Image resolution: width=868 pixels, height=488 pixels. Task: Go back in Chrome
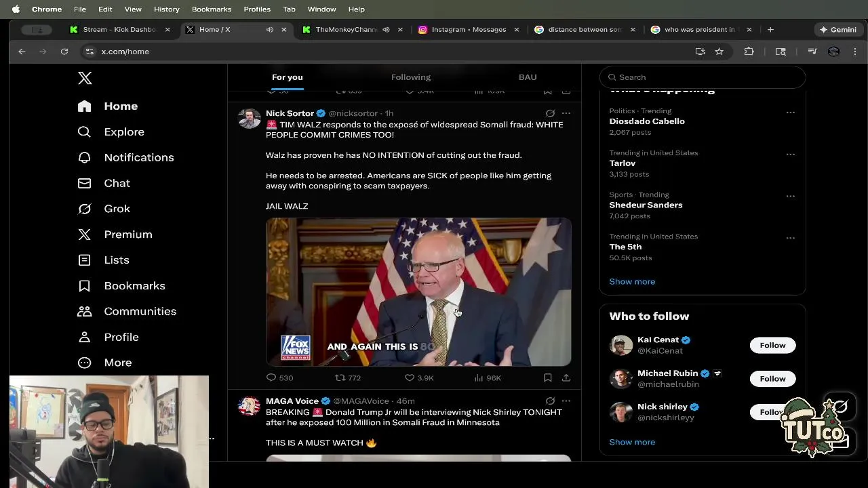[x=22, y=52]
